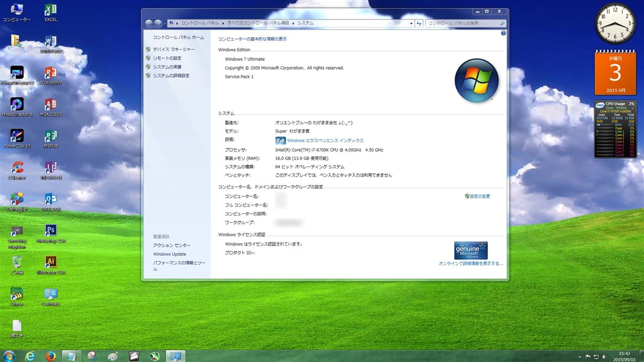Open コントロール パネル ホーム link
644x362 pixels.
pos(178,37)
